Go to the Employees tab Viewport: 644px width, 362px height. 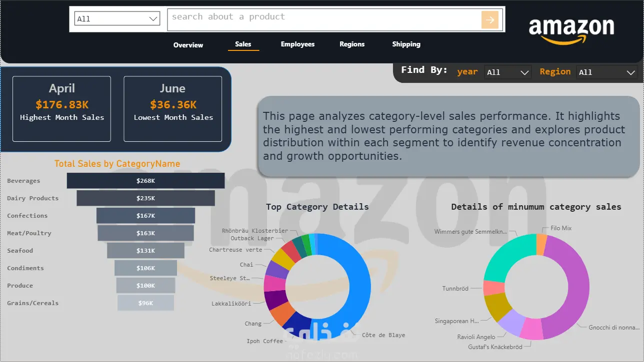coord(297,44)
